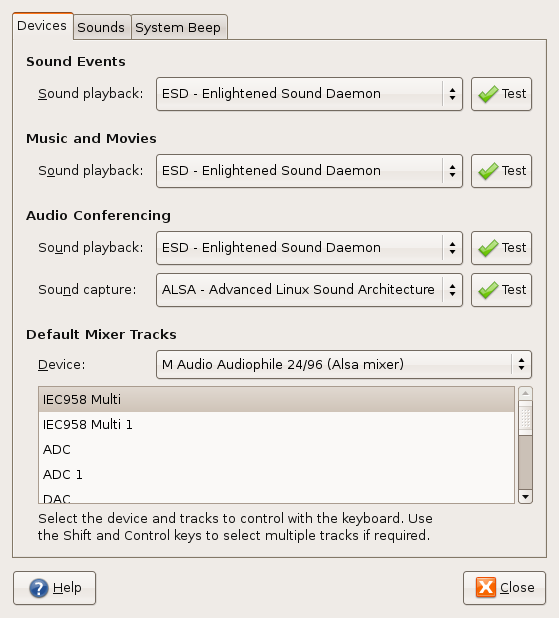Select highlighted IEC958 Multi track
559x618 pixels.
(276, 400)
